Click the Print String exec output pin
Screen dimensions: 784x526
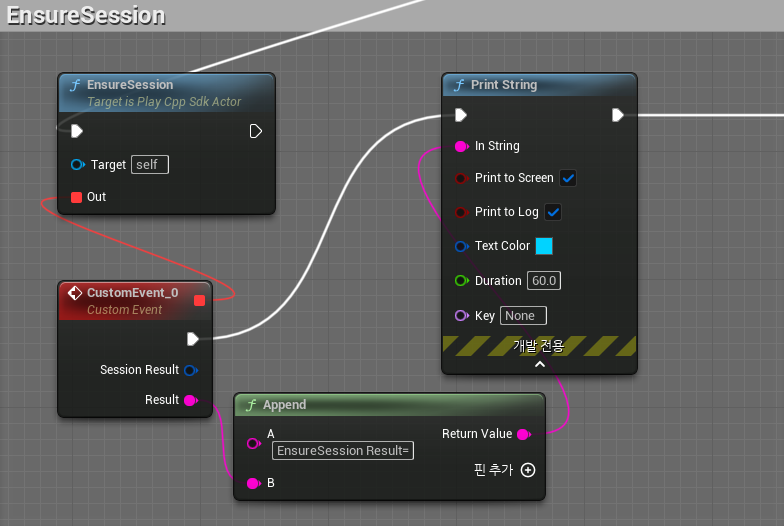click(x=617, y=115)
